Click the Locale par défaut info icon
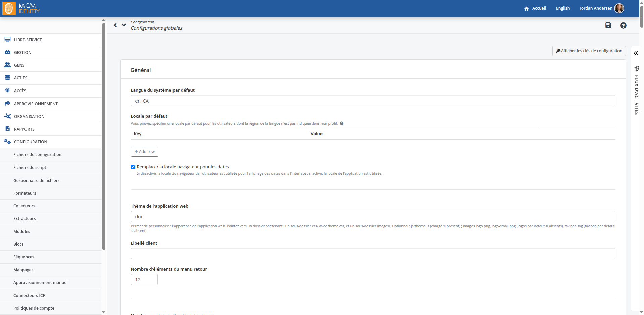Image resolution: width=644 pixels, height=315 pixels. point(342,123)
